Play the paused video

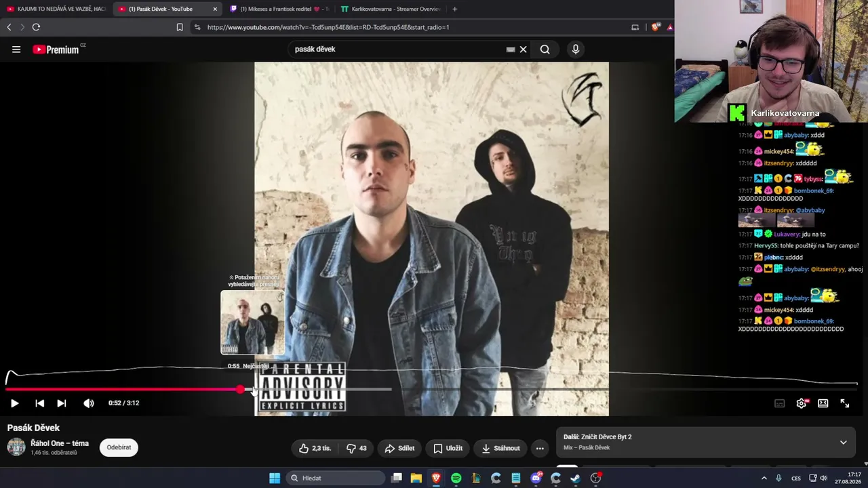click(x=14, y=403)
